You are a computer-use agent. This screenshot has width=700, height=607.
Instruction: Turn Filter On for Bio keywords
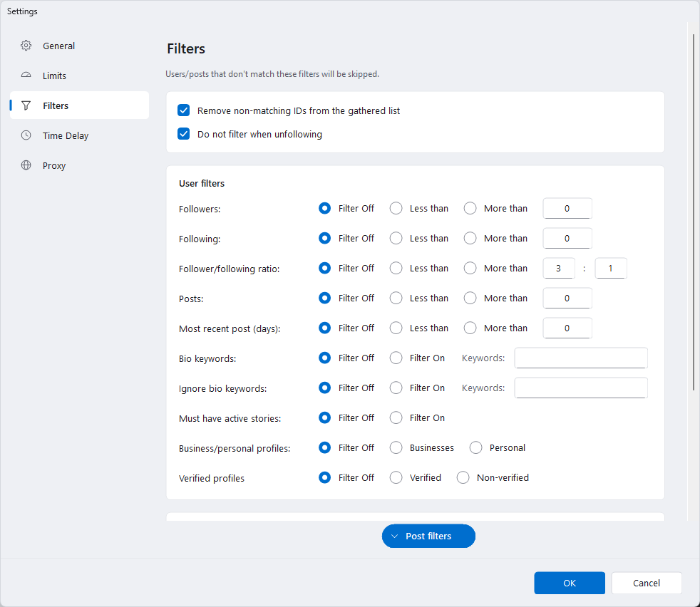tap(396, 358)
